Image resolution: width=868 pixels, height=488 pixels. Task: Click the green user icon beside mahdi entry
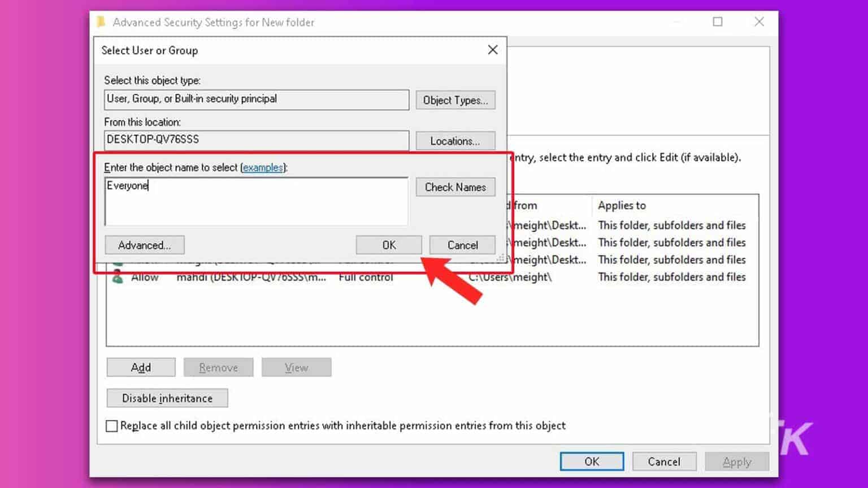117,277
